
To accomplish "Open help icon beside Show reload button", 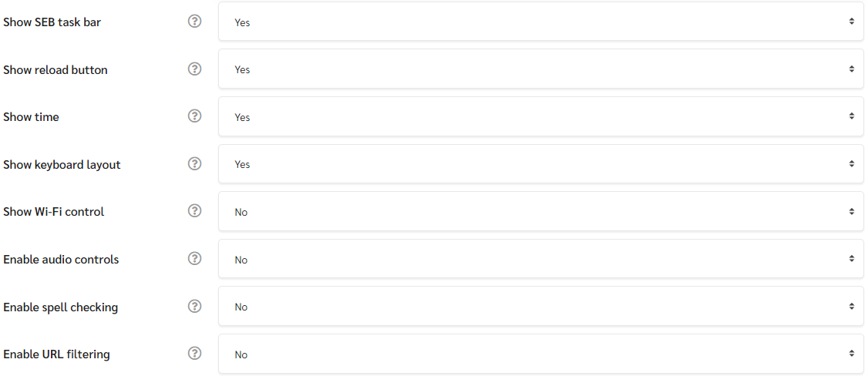I will pyautogui.click(x=194, y=69).
